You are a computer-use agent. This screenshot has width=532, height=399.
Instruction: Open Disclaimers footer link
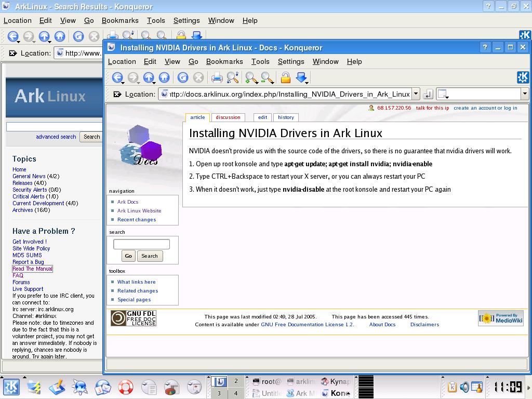(x=424, y=325)
